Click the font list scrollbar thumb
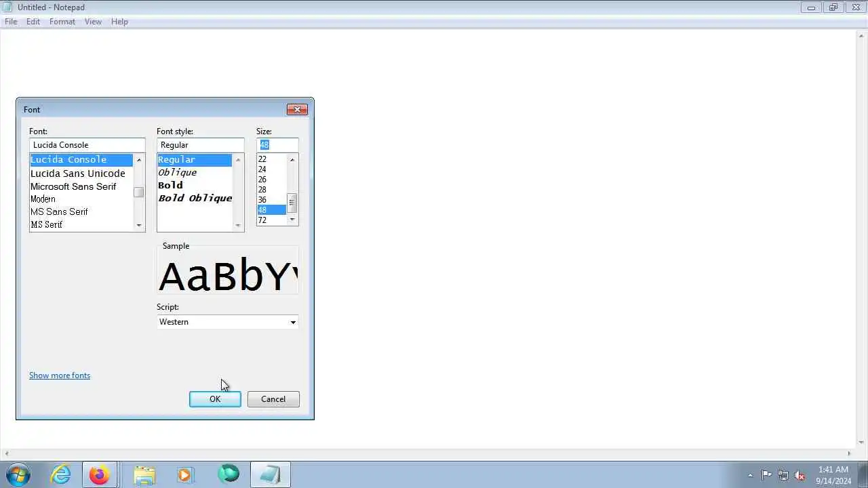 tap(139, 192)
